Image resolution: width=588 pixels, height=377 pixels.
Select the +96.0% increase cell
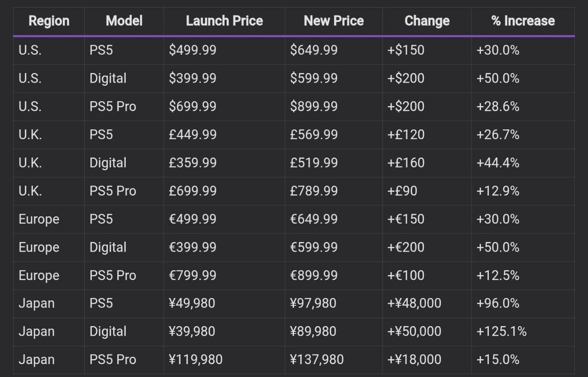coord(498,304)
